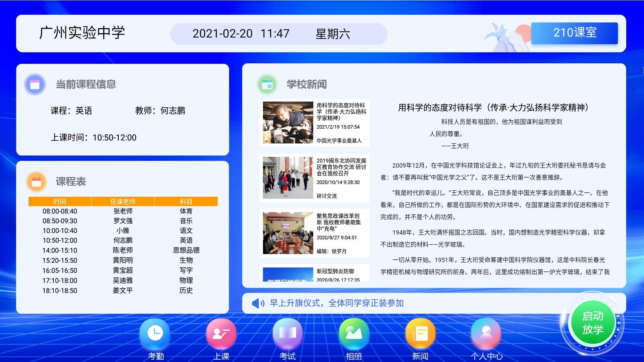The width and height of the screenshot is (644, 362).
Task: Click timetable time 18:10-18:50
Action: point(60,291)
